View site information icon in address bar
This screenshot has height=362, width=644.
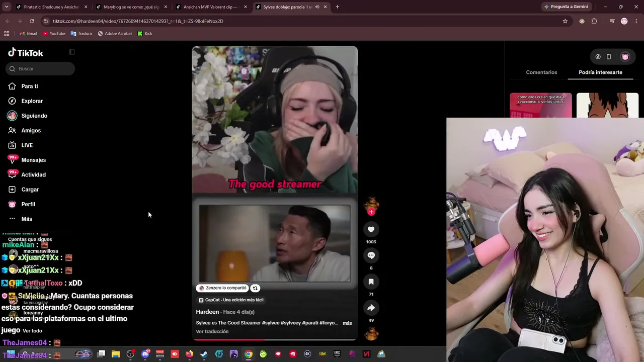[x=46, y=21]
